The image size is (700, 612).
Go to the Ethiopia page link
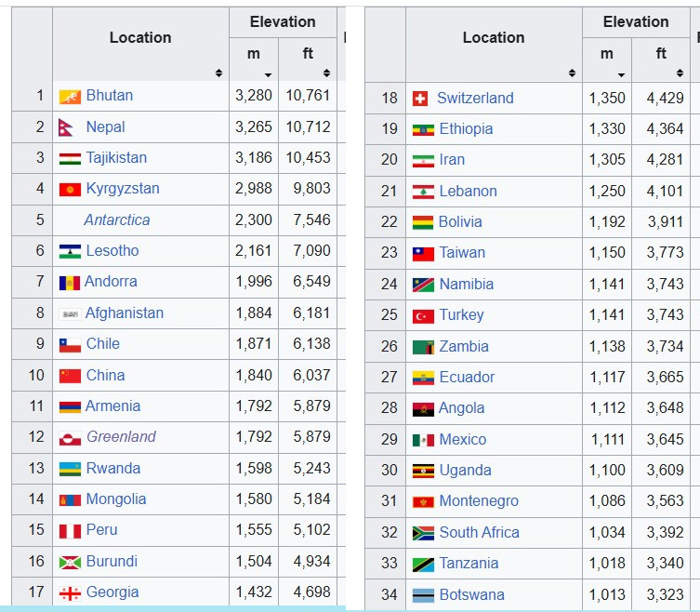[x=466, y=129]
